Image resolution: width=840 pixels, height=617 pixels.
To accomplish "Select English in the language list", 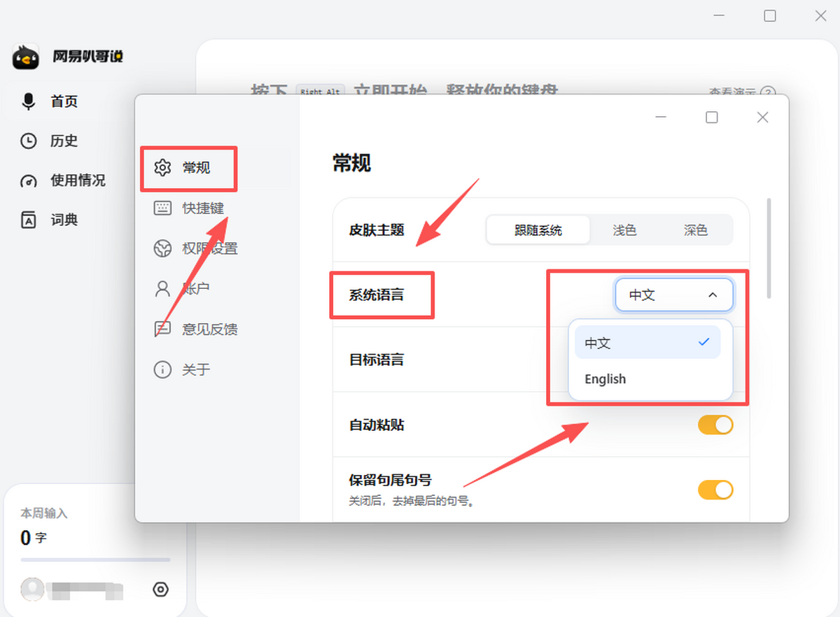I will point(647,379).
